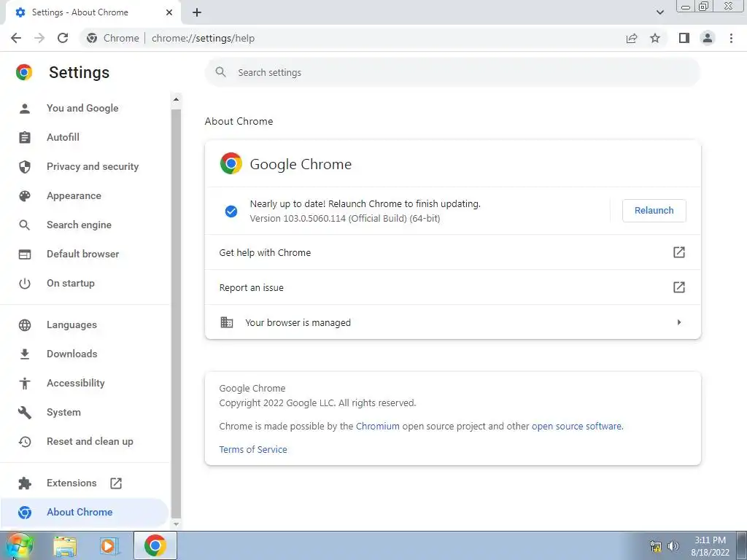Go to Downloads settings
747x560 pixels.
(72, 354)
